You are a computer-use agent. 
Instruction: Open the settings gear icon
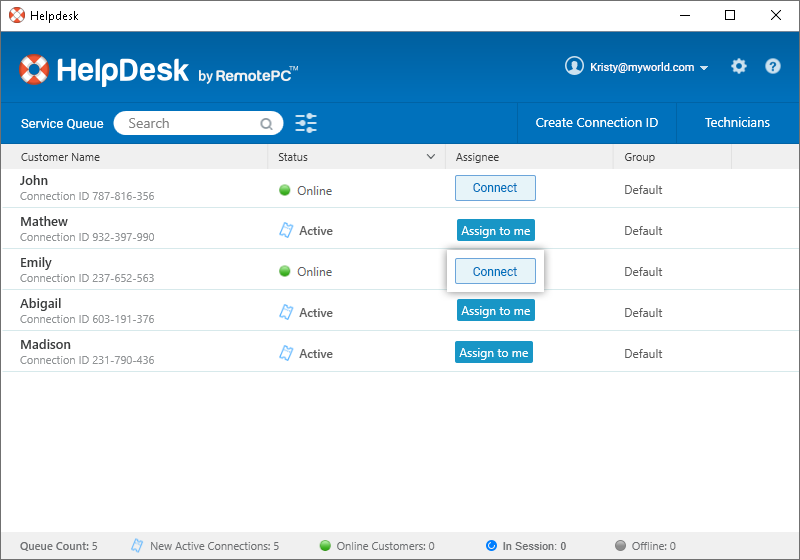point(739,67)
